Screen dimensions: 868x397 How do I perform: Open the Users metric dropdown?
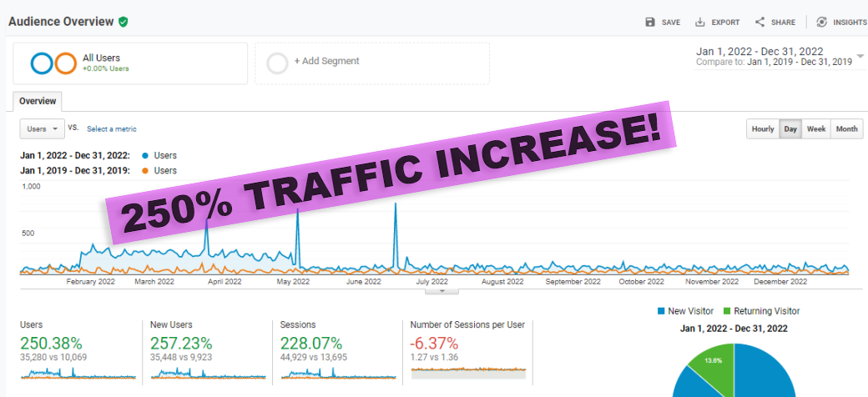(x=42, y=129)
